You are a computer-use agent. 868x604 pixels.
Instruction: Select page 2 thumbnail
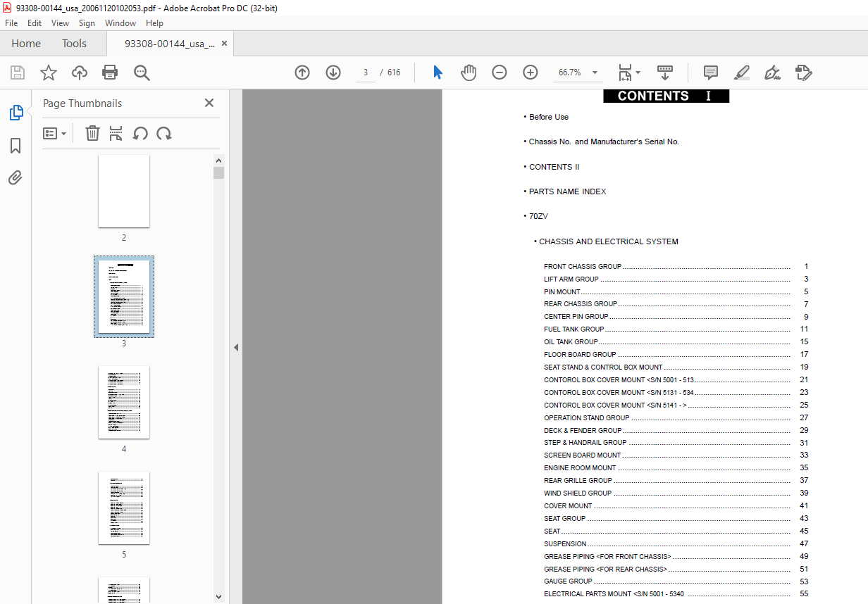click(x=124, y=191)
